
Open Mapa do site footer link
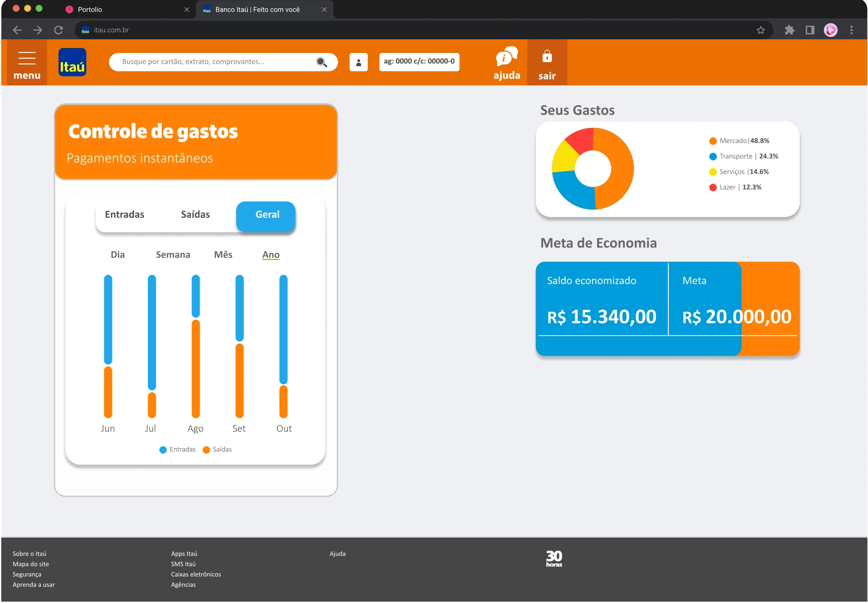coord(31,564)
